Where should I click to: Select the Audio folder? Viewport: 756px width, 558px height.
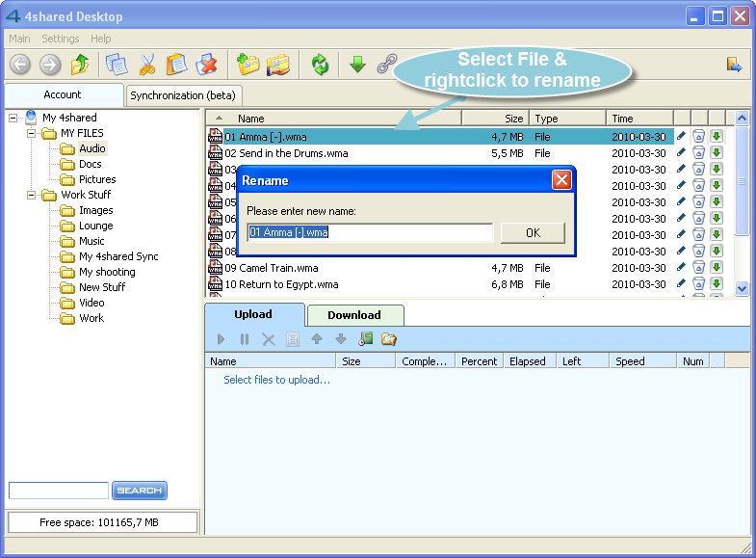click(92, 148)
